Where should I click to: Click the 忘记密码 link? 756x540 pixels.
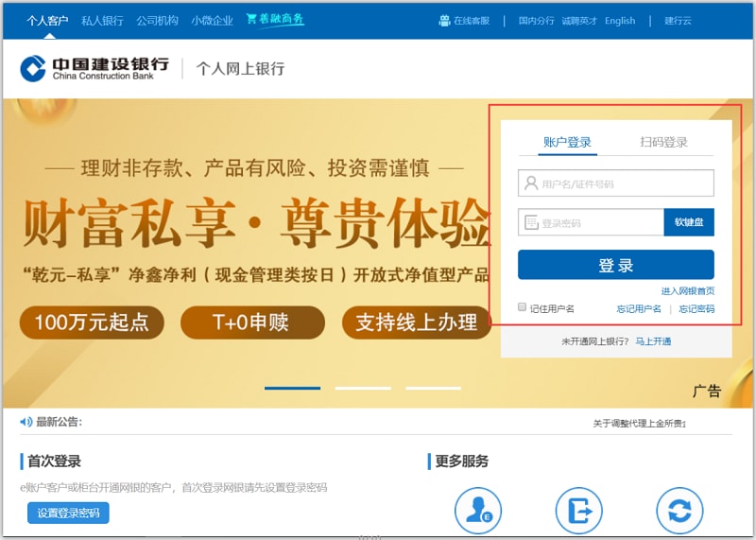696,309
